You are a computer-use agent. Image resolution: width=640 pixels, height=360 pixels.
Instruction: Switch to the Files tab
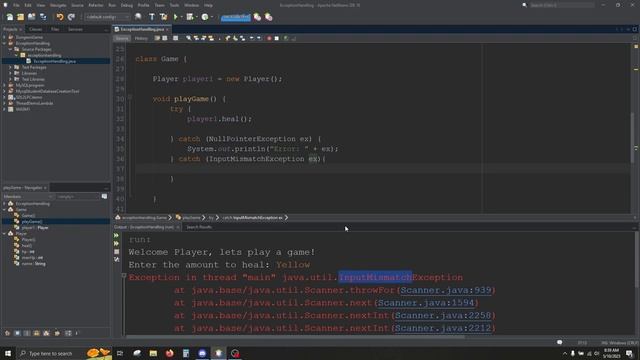[x=55, y=29]
